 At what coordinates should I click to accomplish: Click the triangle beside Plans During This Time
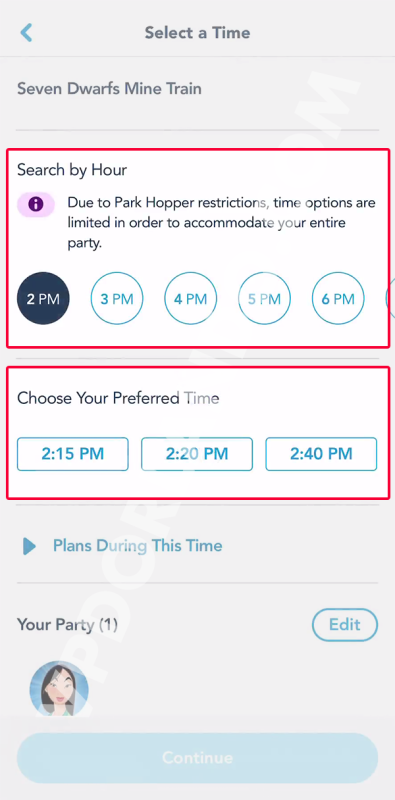29,546
